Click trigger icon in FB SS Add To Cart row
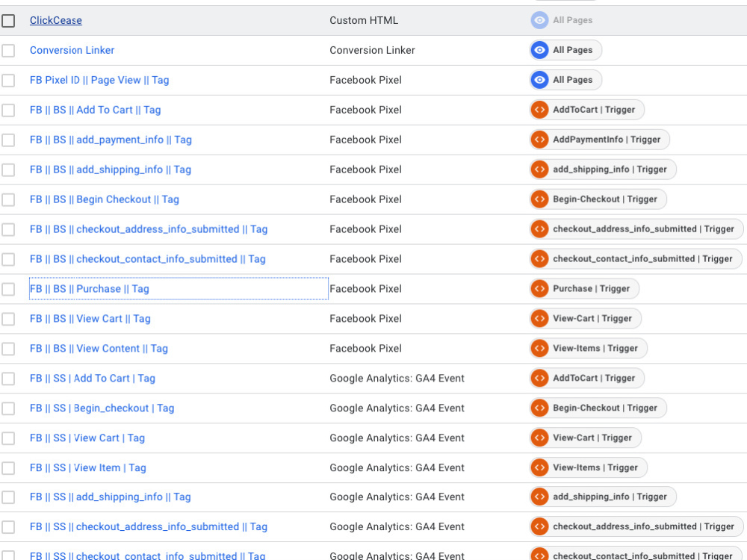 (539, 378)
